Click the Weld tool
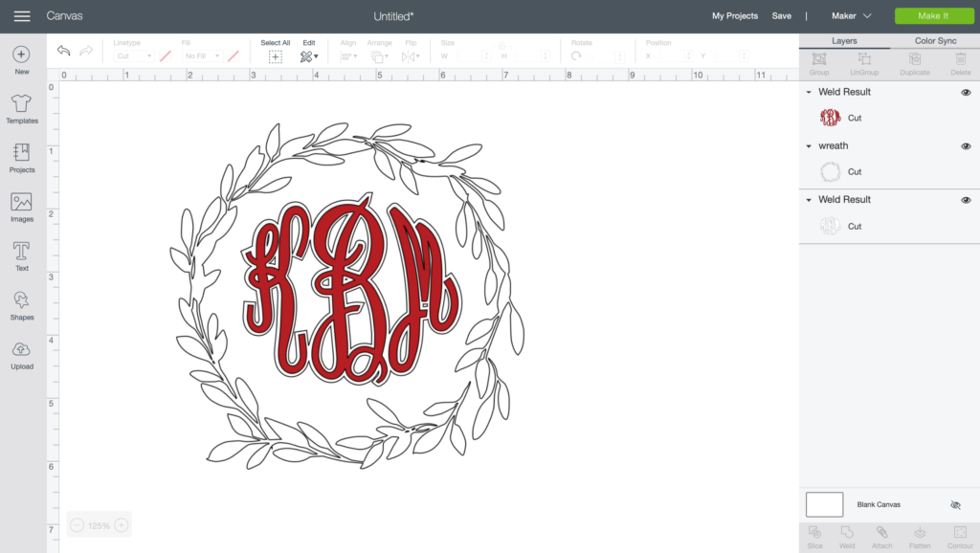The image size is (980, 553). click(847, 538)
